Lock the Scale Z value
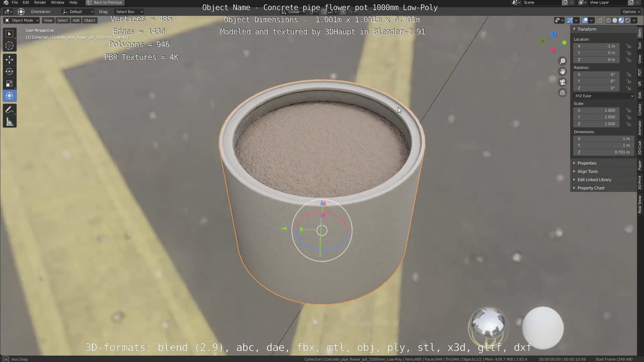 tap(629, 124)
